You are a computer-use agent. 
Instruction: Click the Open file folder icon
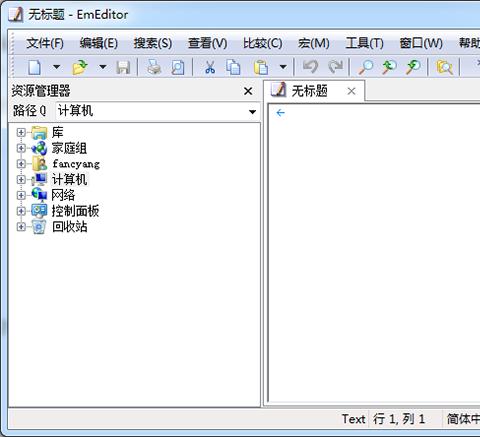[x=80, y=67]
